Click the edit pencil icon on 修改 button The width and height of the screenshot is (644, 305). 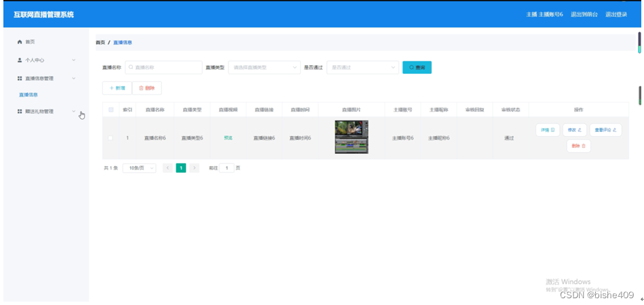(580, 129)
